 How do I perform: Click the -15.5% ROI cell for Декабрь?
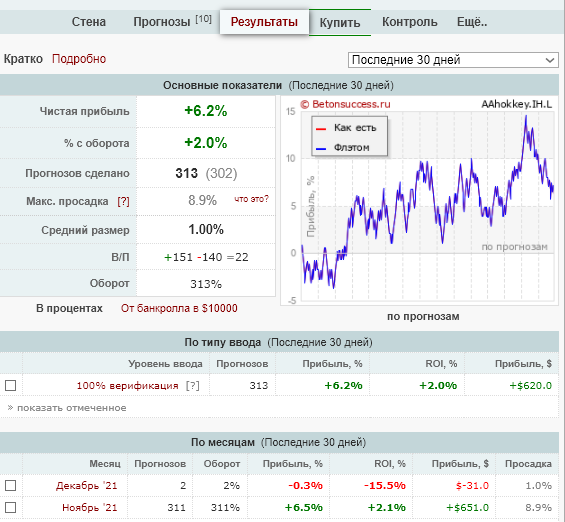pyautogui.click(x=385, y=486)
